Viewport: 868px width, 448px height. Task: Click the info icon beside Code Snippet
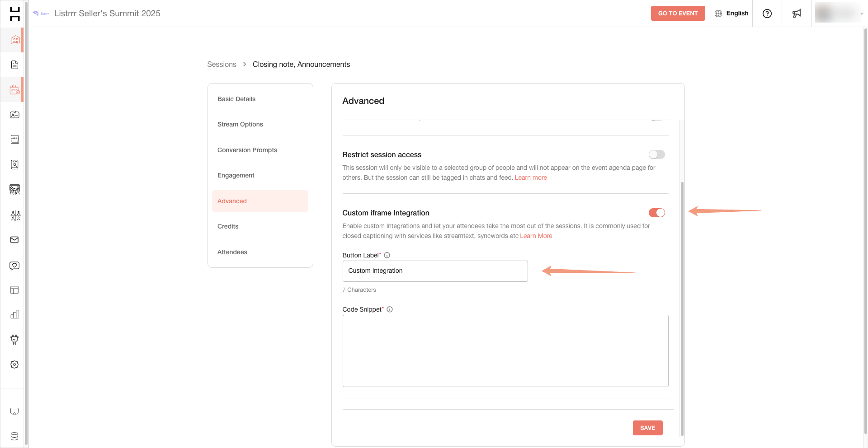point(390,309)
